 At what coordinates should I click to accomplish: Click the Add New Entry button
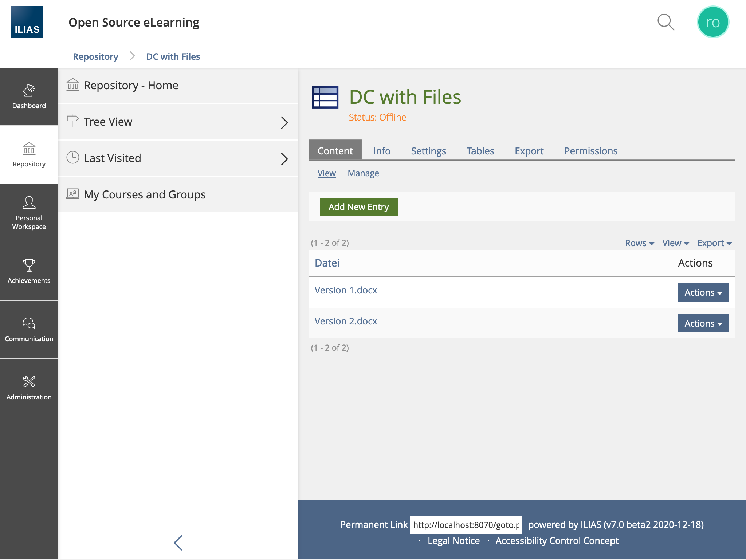[x=358, y=207]
